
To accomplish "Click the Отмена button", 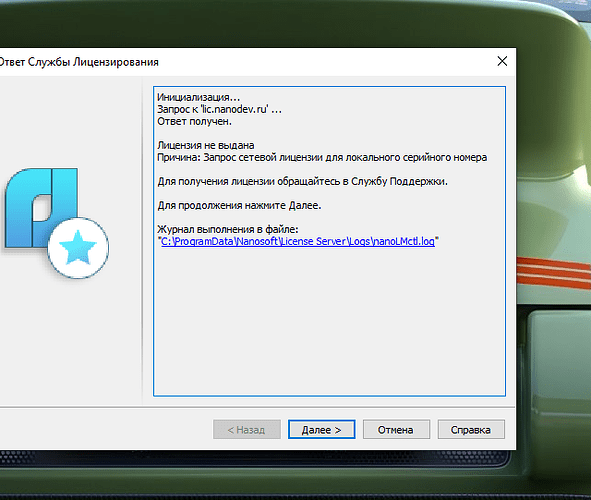I will point(396,430).
